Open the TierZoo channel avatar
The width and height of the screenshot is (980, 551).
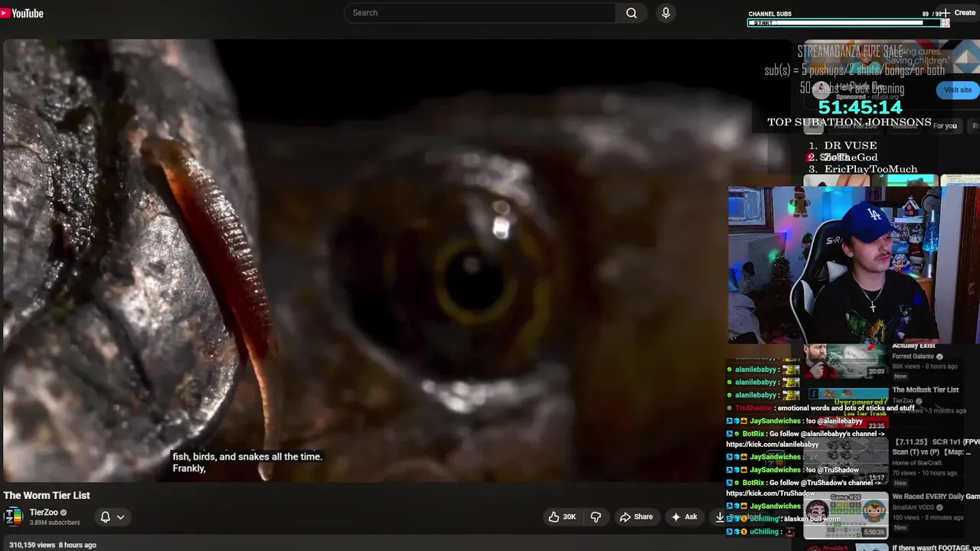point(13,517)
